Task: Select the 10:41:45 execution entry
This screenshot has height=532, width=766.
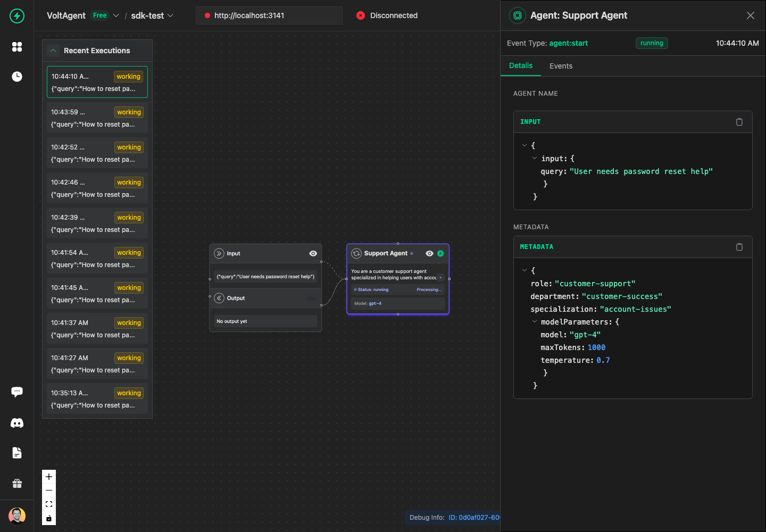Action: click(x=97, y=294)
